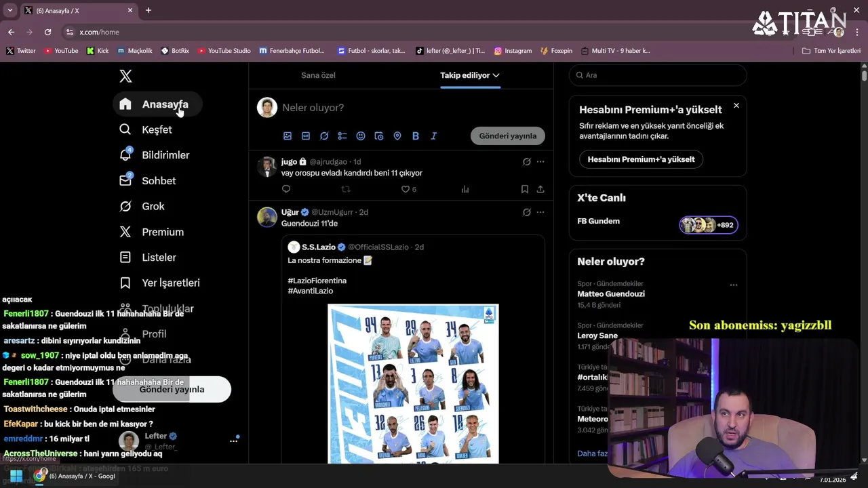The height and width of the screenshot is (488, 868).
Task: Schedule the post with calendar icon
Action: pyautogui.click(x=379, y=136)
